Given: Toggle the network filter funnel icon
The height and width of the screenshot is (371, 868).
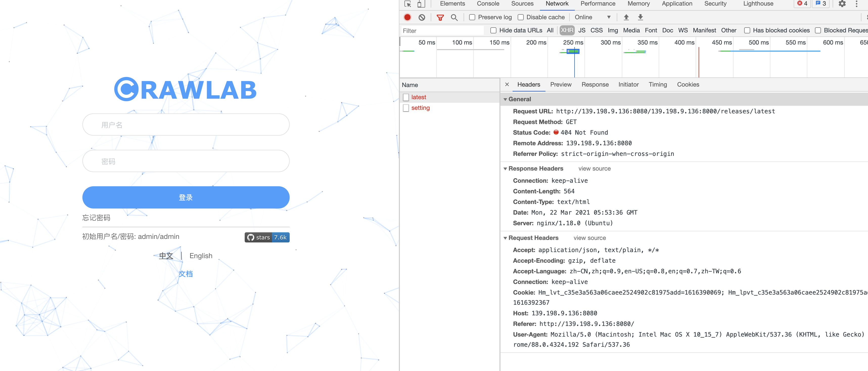Looking at the screenshot, I should 440,17.
